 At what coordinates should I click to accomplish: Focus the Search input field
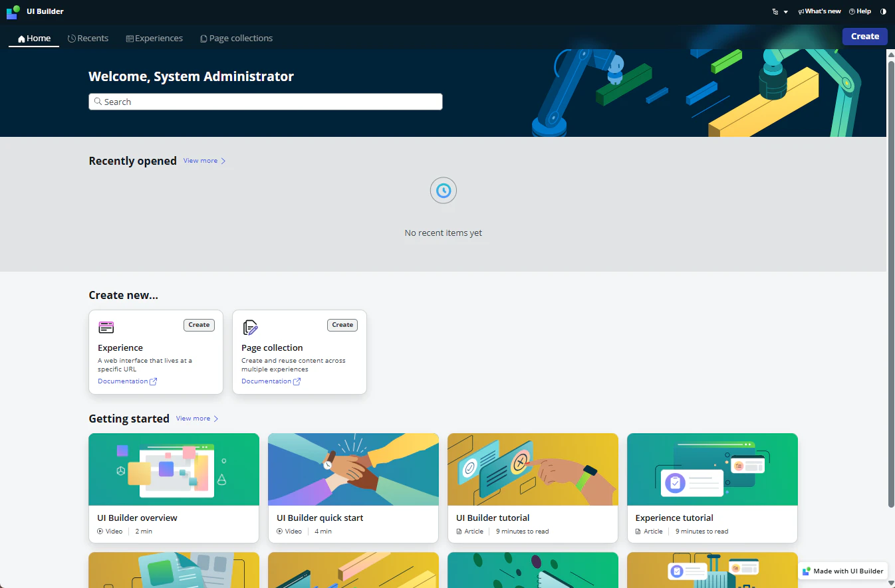click(x=265, y=102)
